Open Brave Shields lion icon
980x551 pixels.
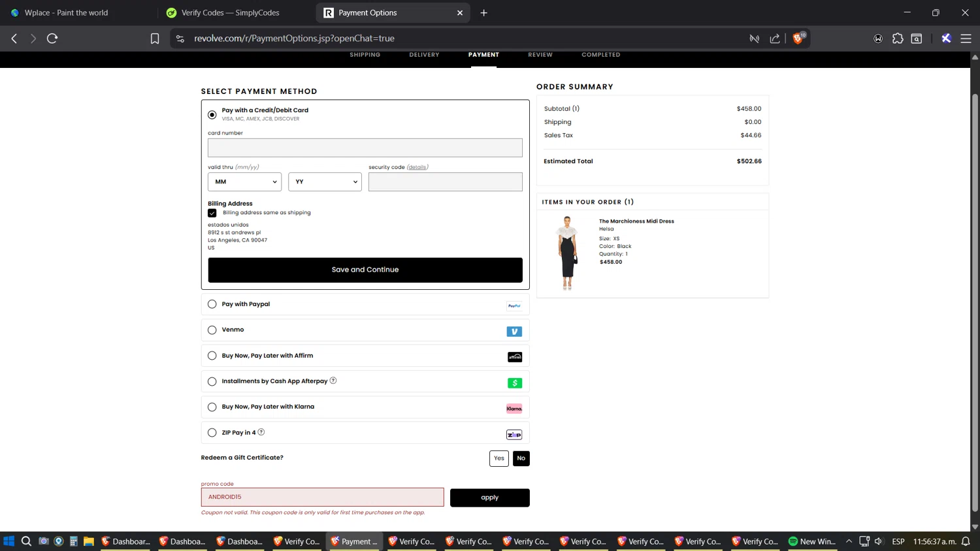tap(798, 39)
